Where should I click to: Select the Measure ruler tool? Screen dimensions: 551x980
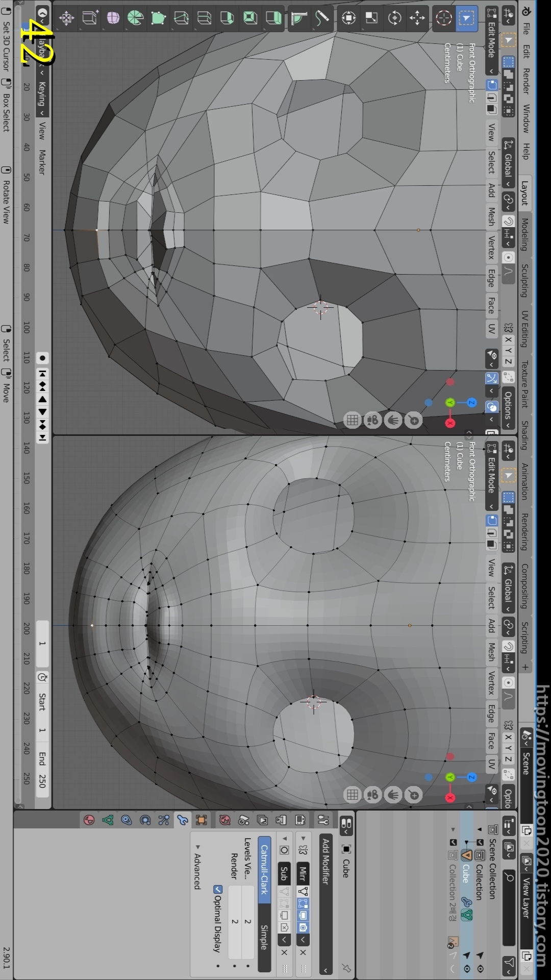coord(299,18)
